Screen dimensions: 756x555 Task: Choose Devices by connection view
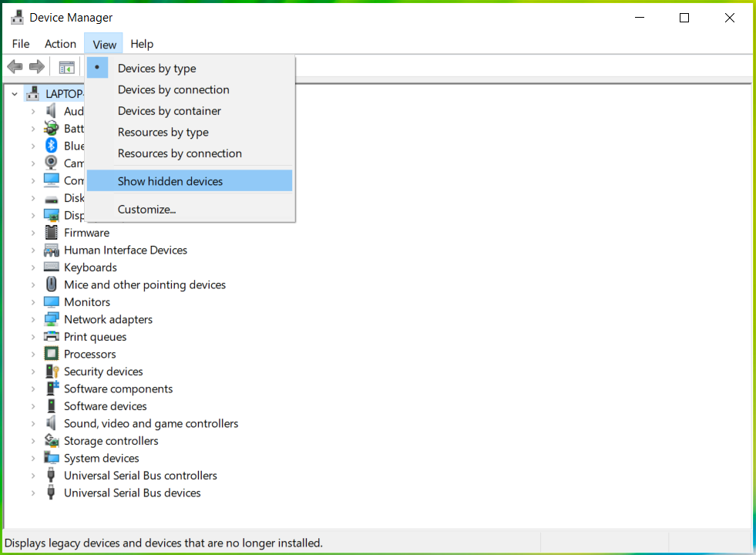190,89
